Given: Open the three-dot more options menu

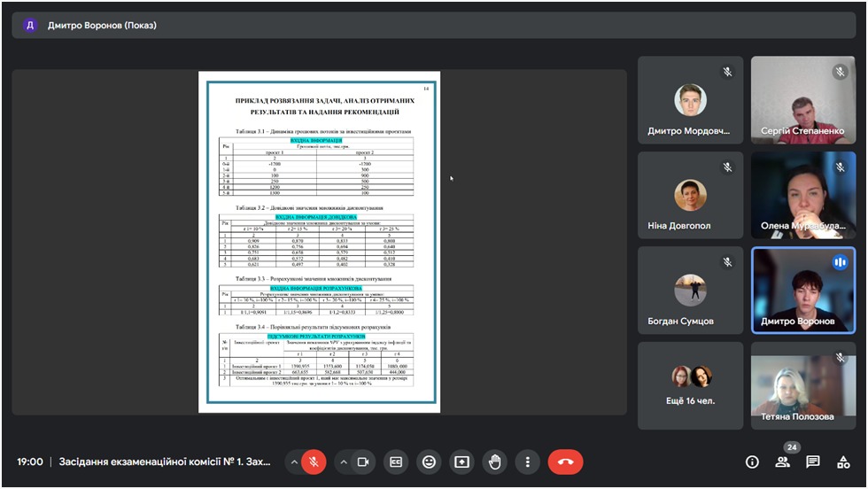Looking at the screenshot, I should 527,462.
